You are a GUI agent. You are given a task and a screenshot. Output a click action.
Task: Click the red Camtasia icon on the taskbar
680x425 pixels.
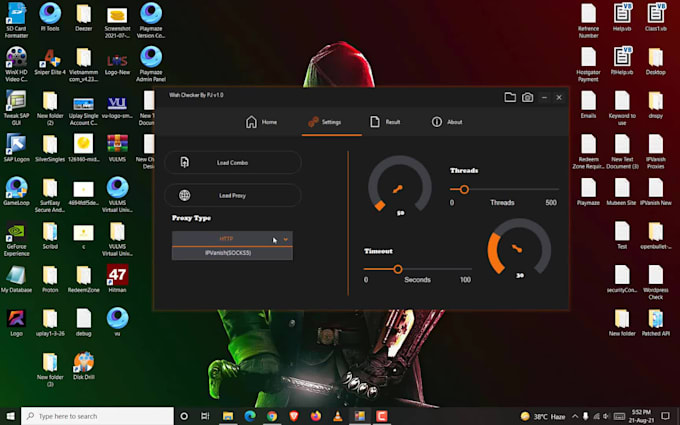point(382,416)
